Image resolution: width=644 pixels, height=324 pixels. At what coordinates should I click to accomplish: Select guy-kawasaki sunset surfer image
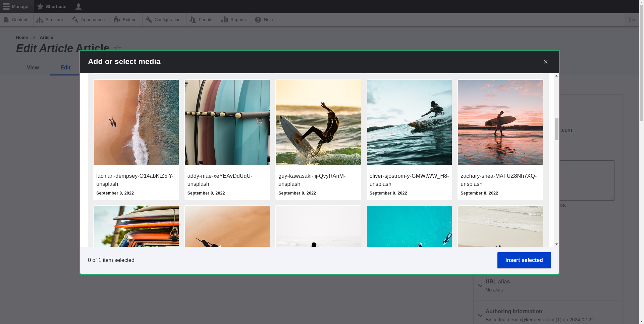(318, 122)
